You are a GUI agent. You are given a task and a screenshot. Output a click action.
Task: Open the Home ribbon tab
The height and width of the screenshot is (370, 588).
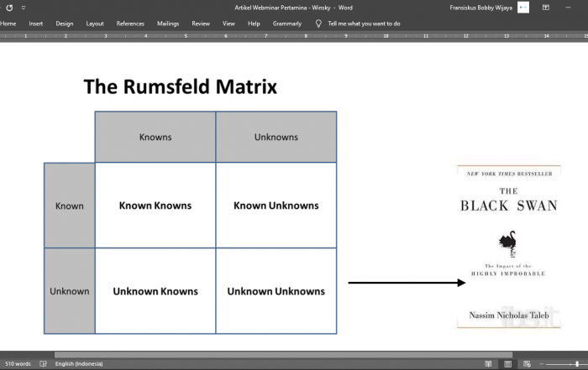[x=8, y=23]
